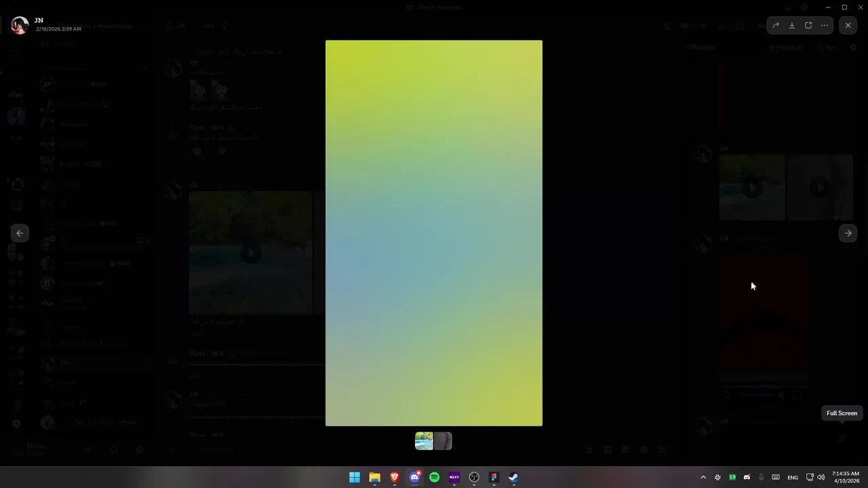Open Figma from the taskbar
The width and height of the screenshot is (868, 488).
494,477
